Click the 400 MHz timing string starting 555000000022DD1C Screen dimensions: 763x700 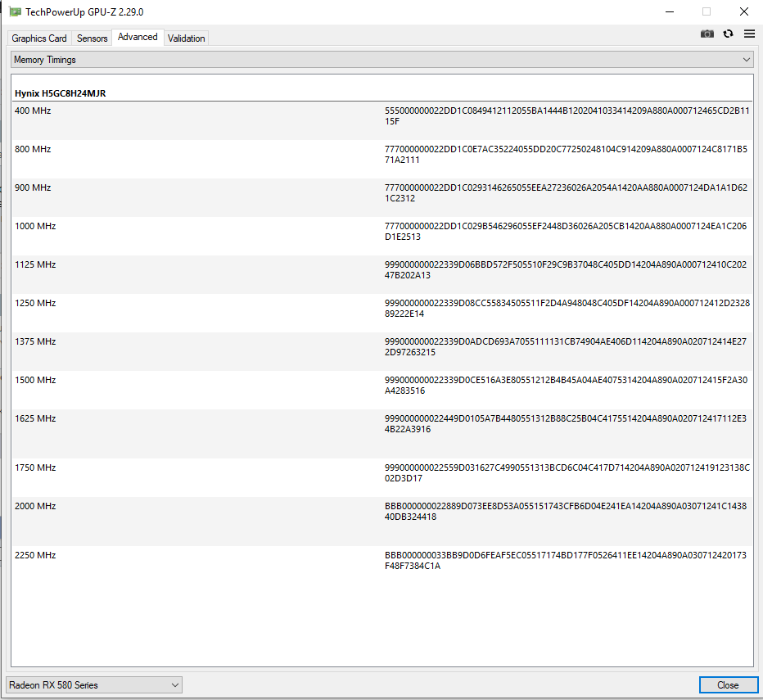(x=567, y=116)
